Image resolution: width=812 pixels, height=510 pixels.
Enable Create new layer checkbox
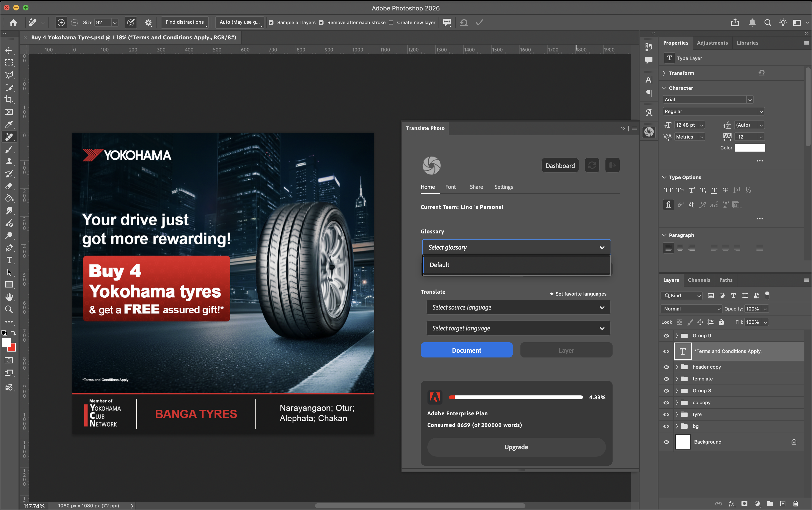tap(391, 23)
